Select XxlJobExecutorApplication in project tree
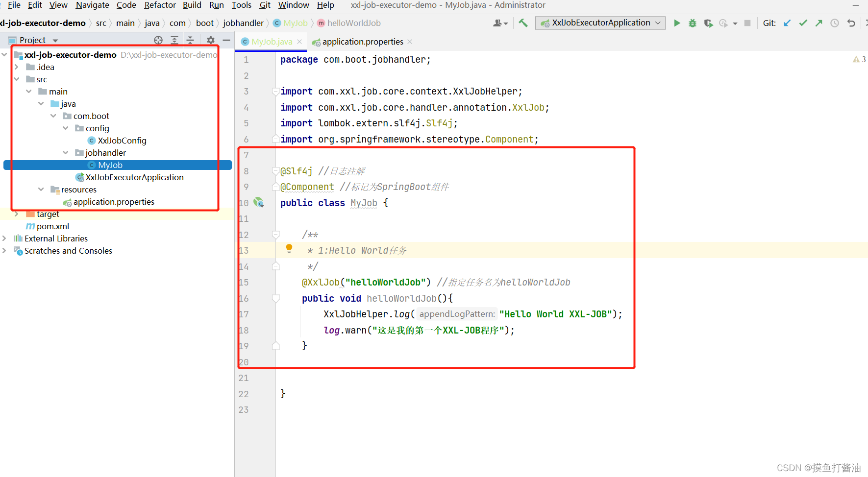Image resolution: width=868 pixels, height=477 pixels. pos(129,177)
